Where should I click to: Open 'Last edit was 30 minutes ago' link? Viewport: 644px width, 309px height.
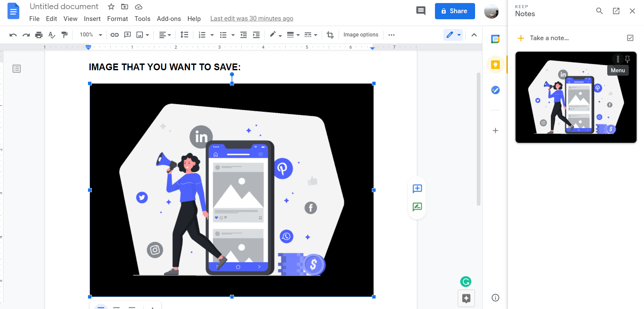tap(252, 19)
